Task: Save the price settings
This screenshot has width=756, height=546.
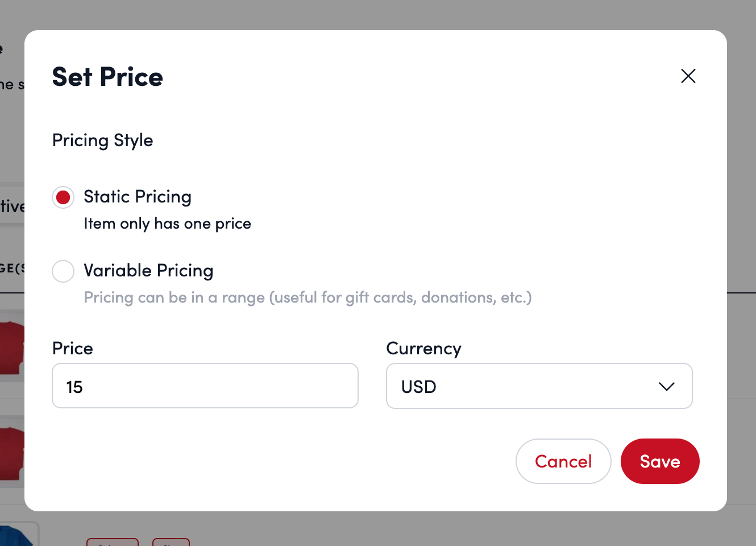Action: 659,461
